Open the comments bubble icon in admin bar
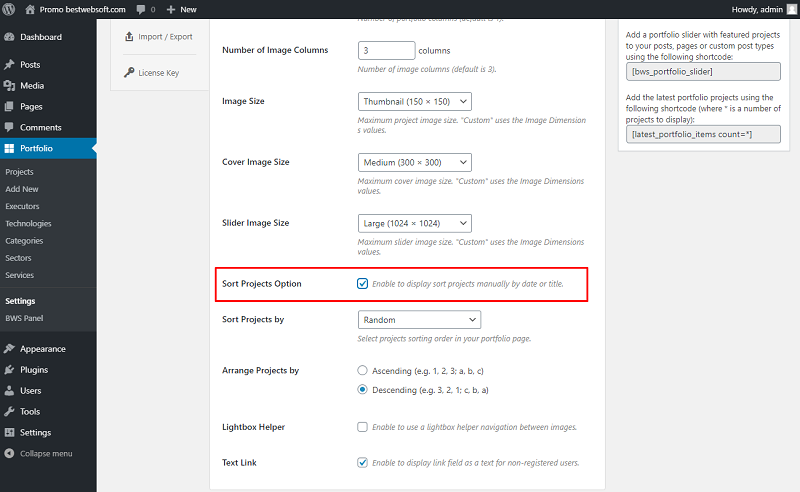The height and width of the screenshot is (492, 800). tap(141, 9)
